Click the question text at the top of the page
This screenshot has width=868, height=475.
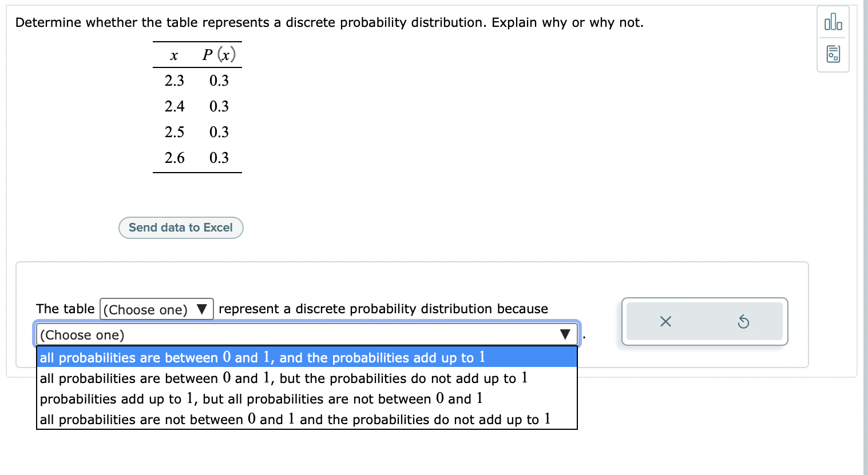[329, 22]
